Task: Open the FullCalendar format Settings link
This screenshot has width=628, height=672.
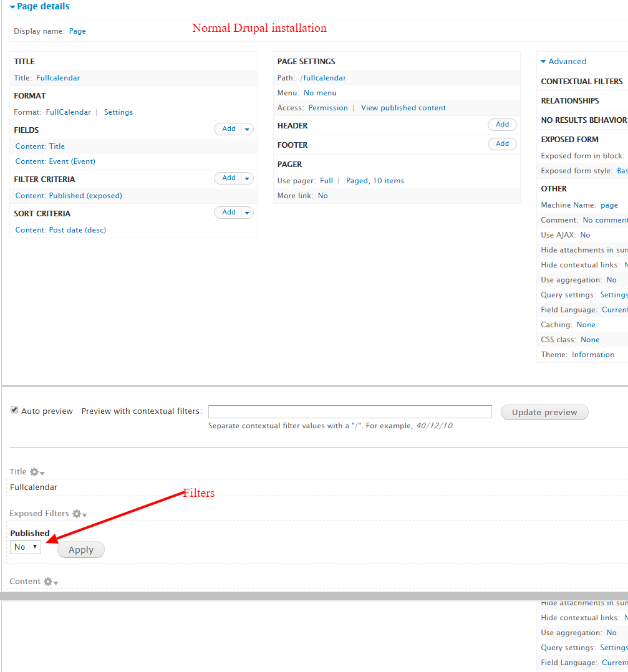Action: tap(118, 112)
